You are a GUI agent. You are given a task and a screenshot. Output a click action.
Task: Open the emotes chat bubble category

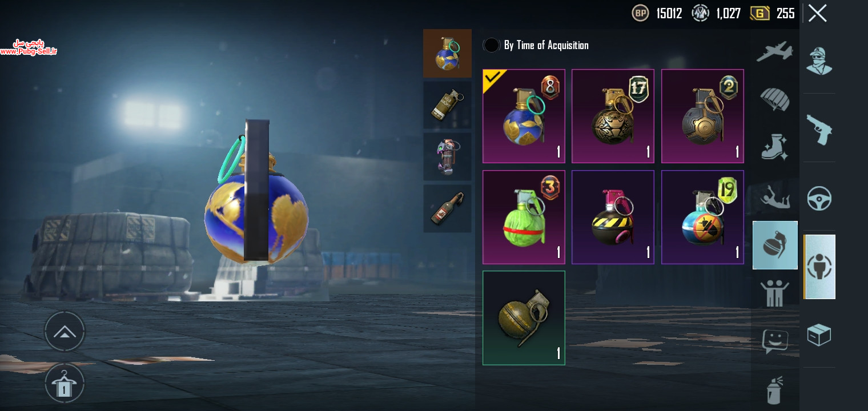[775, 341]
